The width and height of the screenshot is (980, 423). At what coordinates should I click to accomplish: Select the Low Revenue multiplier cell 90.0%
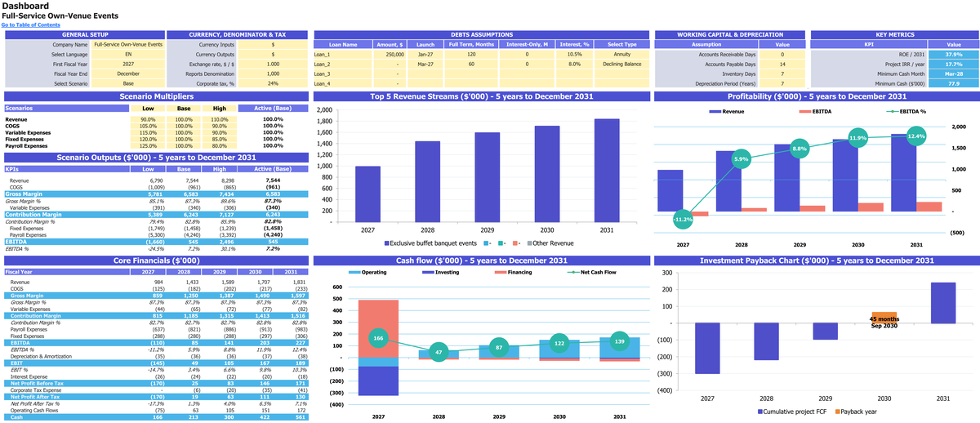148,119
